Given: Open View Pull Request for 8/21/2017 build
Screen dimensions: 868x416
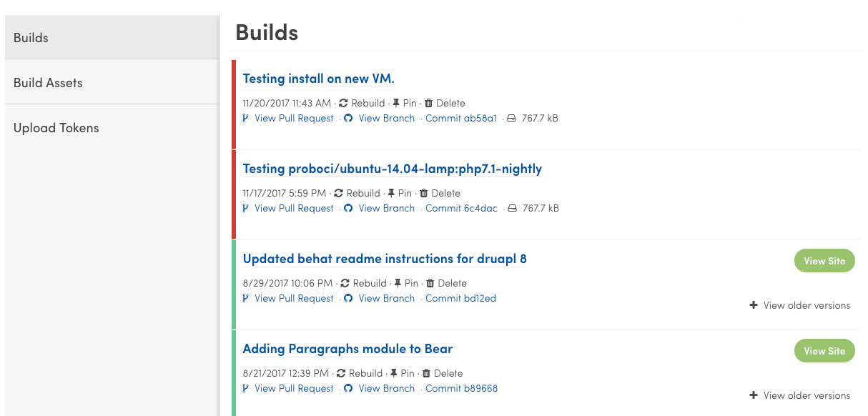Looking at the screenshot, I should tap(294, 388).
